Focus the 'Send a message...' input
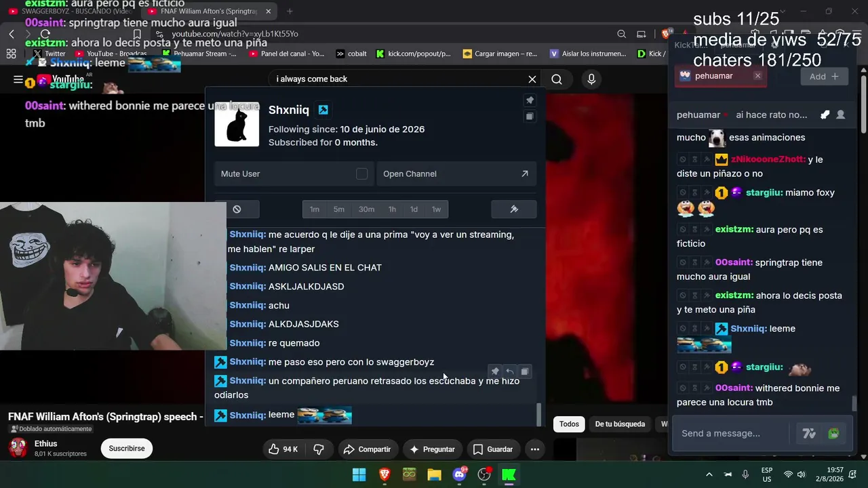This screenshot has height=488, width=868. 732,433
